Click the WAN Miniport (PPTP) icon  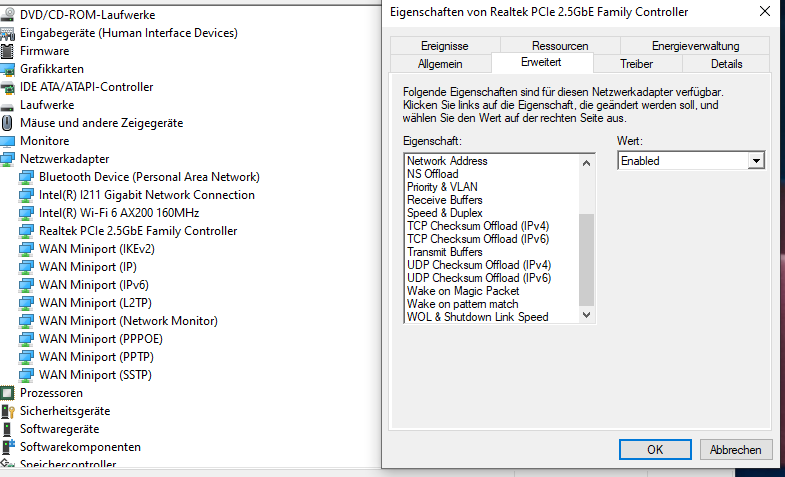26,357
